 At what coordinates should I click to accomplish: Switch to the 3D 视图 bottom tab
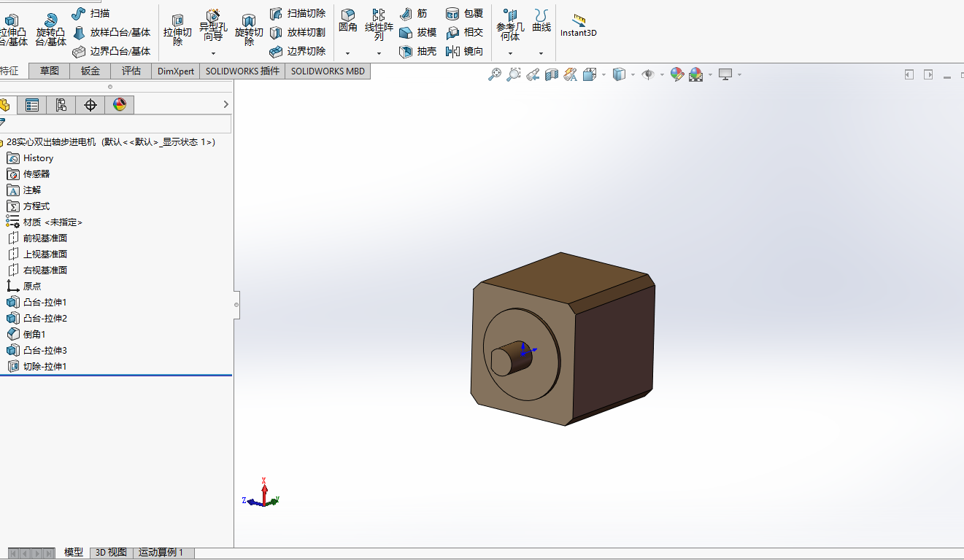[x=112, y=553]
